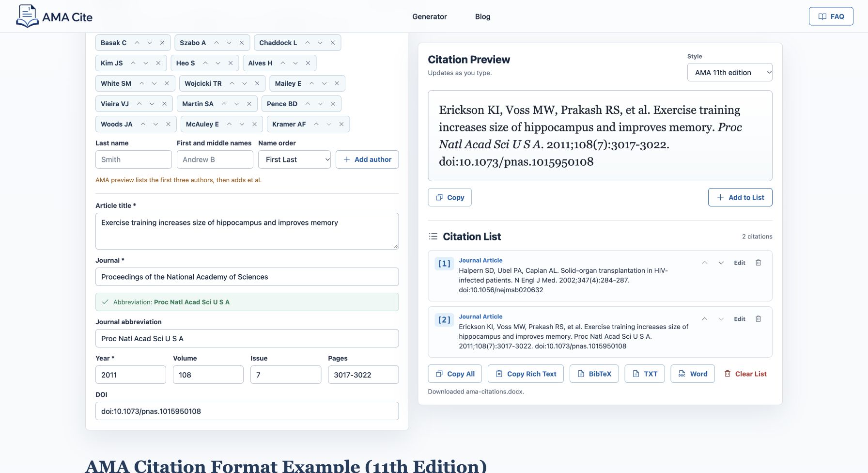Move author Alves H up
The image size is (868, 473).
click(283, 63)
